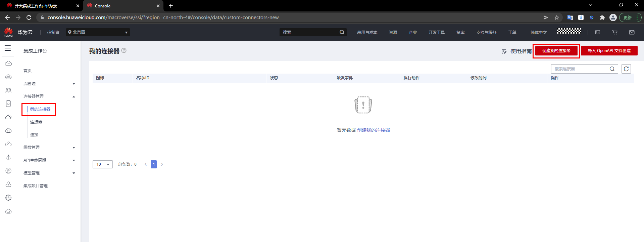Image resolution: width=644 pixels, height=242 pixels.
Task: Click the globe icon in the left rail
Action: tap(8, 198)
